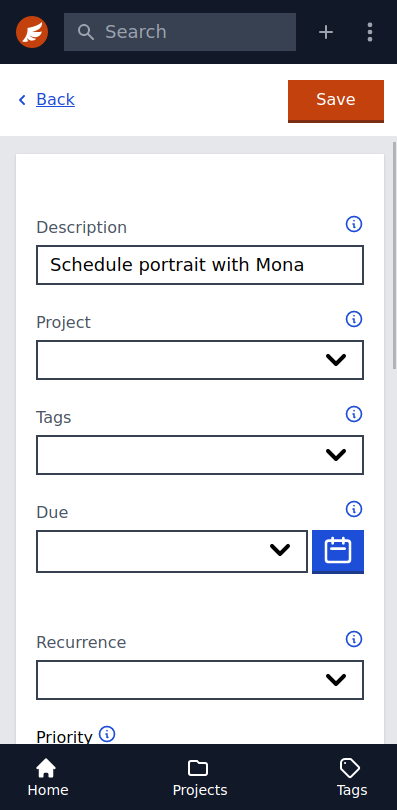Viewport: 397px width, 810px height.
Task: Open the Due date dropdown
Action: [172, 551]
